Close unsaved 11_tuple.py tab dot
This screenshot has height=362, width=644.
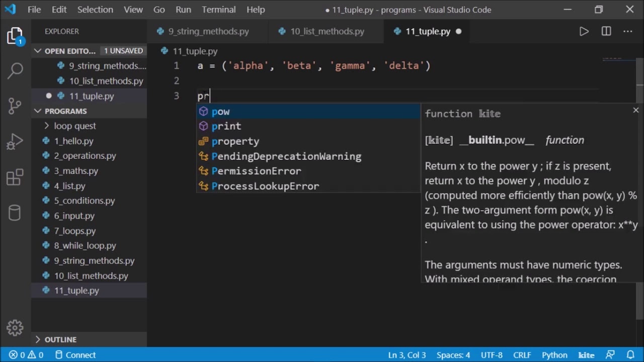tap(458, 31)
